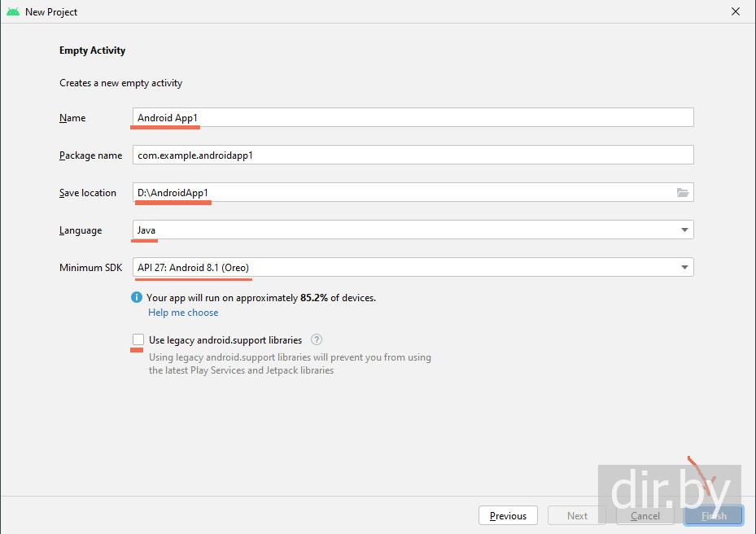The height and width of the screenshot is (534, 756).
Task: Click the 'Use legacy android.support libraries' label text
Action: click(x=225, y=340)
